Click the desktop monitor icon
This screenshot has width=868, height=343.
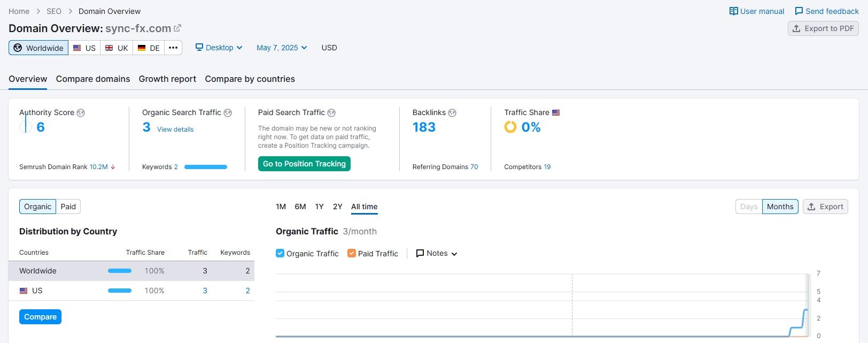[199, 48]
